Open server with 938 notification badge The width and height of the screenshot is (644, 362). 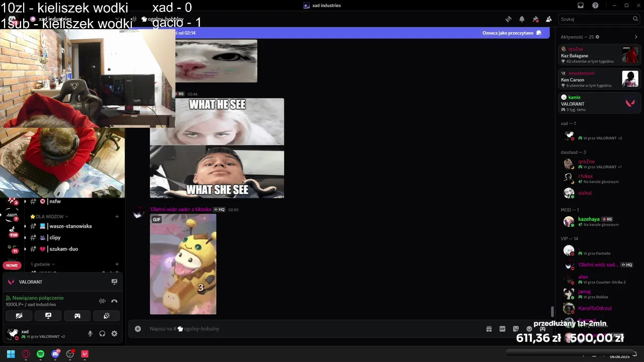coord(12,231)
